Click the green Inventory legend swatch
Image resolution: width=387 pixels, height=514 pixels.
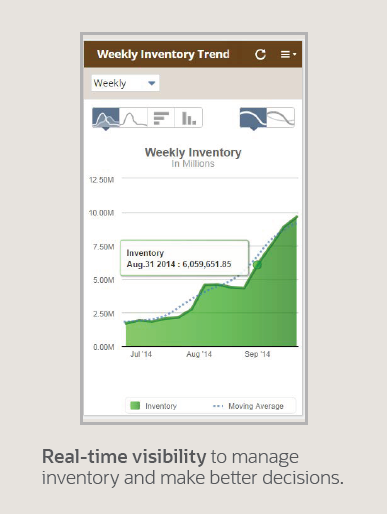click(135, 406)
